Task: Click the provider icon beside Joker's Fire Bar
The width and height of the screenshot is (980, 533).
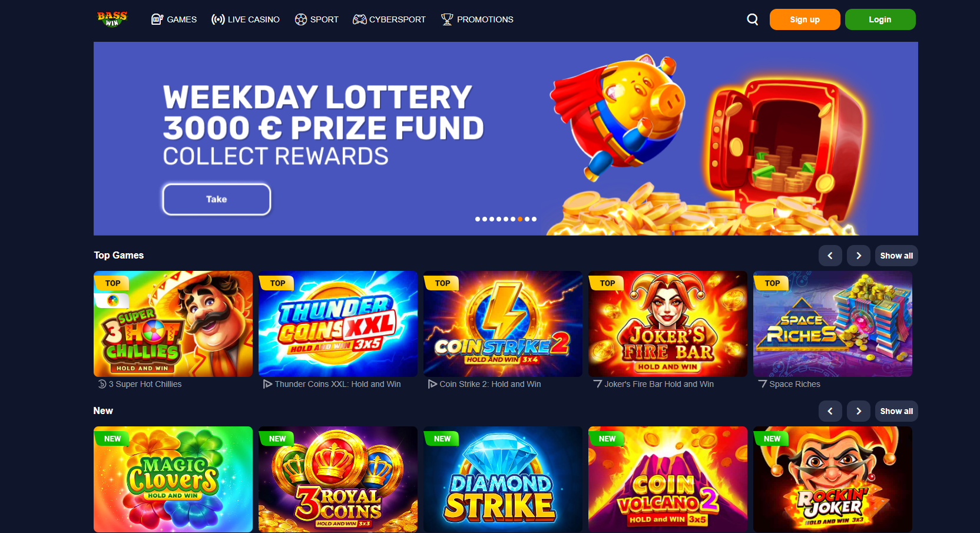Action: pyautogui.click(x=597, y=384)
